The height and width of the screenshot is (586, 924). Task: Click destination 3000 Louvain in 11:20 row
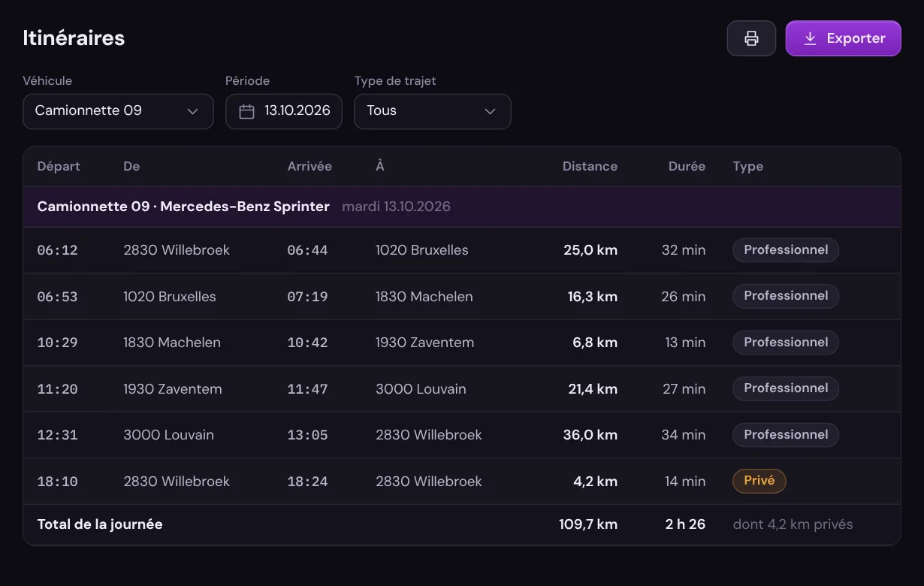421,389
